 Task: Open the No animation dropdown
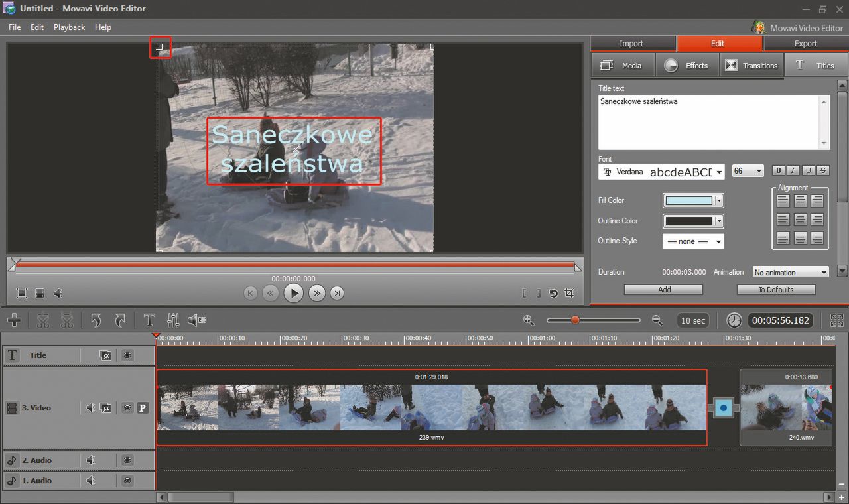[x=791, y=272]
